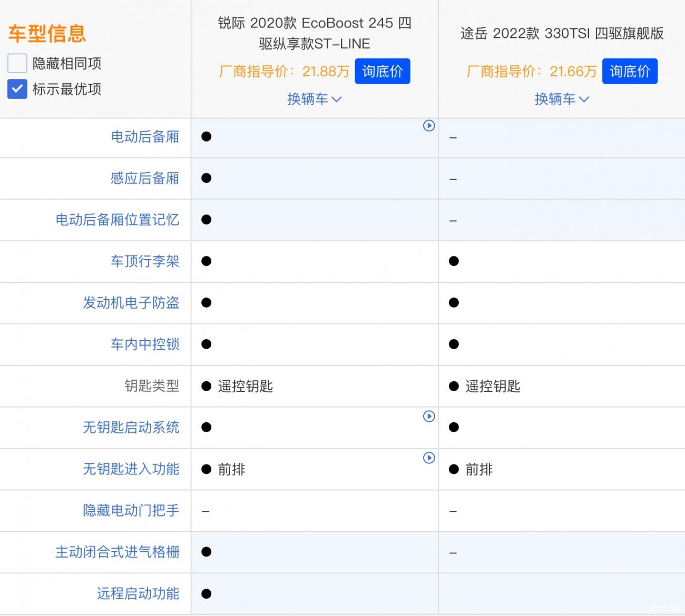Image resolution: width=685 pixels, height=616 pixels.
Task: Open the 电动后备厢位置记忆 link
Action: [118, 220]
